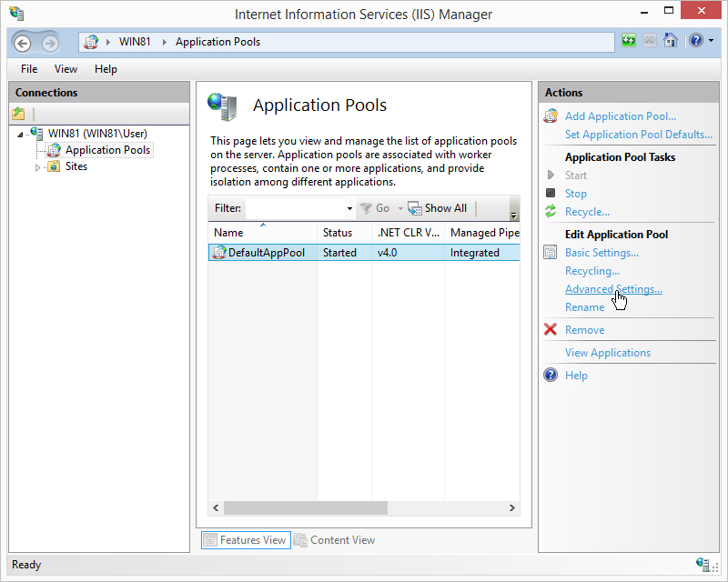Click inside the Filter text field
Viewport: 728px width, 582px height.
point(296,208)
